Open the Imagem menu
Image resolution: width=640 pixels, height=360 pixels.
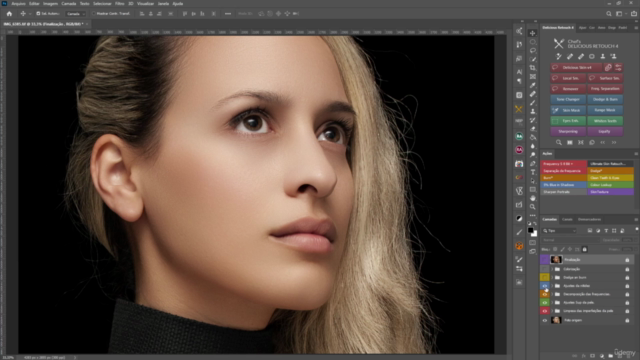coord(50,4)
